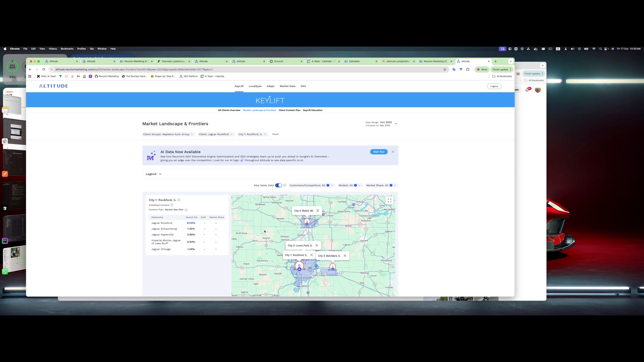Toggle the New Sales Data switch off
Image resolution: width=644 pixels, height=362 pixels.
(x=278, y=185)
